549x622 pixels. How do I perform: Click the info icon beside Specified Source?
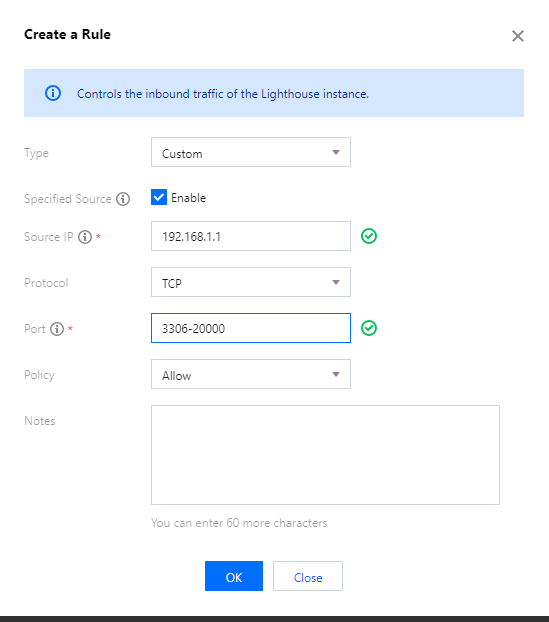[x=123, y=199]
